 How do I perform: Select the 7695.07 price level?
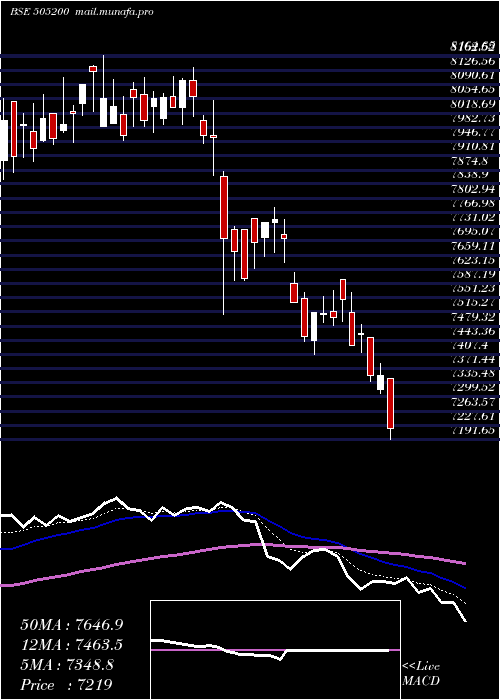(472, 232)
